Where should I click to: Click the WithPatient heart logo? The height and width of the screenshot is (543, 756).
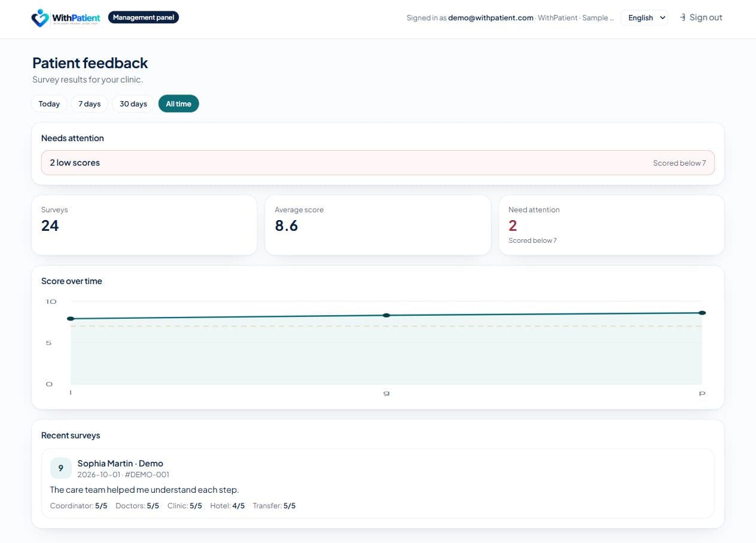40,18
